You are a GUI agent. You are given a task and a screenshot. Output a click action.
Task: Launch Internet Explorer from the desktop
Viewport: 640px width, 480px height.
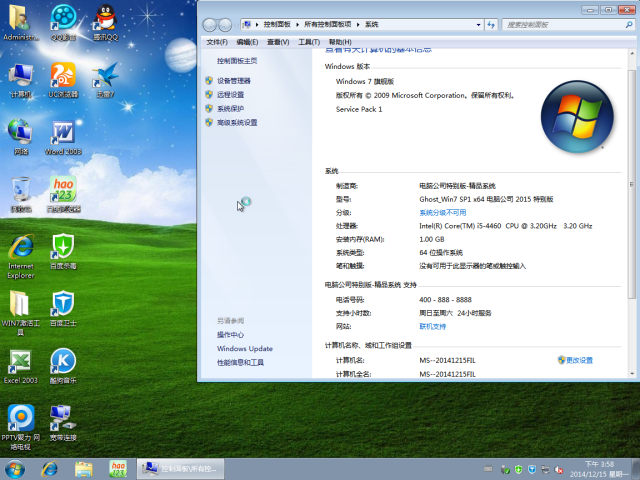click(20, 256)
